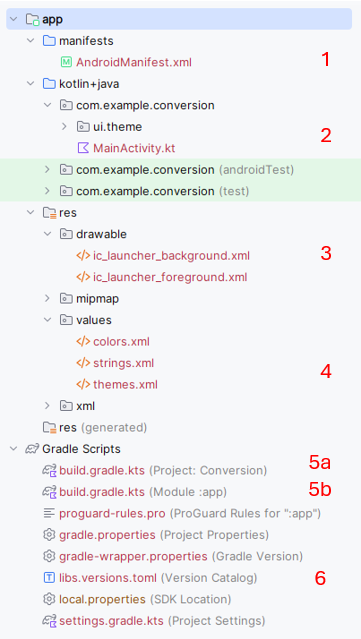Select the res (generated) row label

(x=103, y=427)
